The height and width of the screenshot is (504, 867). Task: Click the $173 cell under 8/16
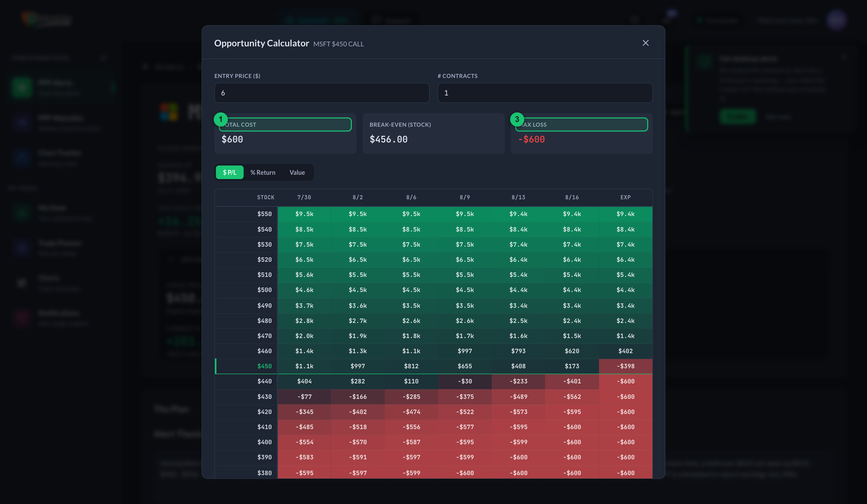pyautogui.click(x=572, y=366)
